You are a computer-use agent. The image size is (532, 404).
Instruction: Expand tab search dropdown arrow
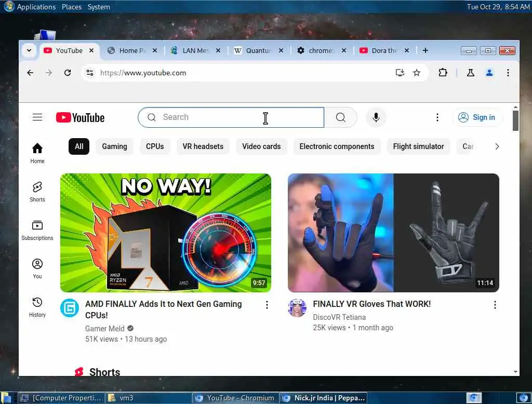pos(29,50)
